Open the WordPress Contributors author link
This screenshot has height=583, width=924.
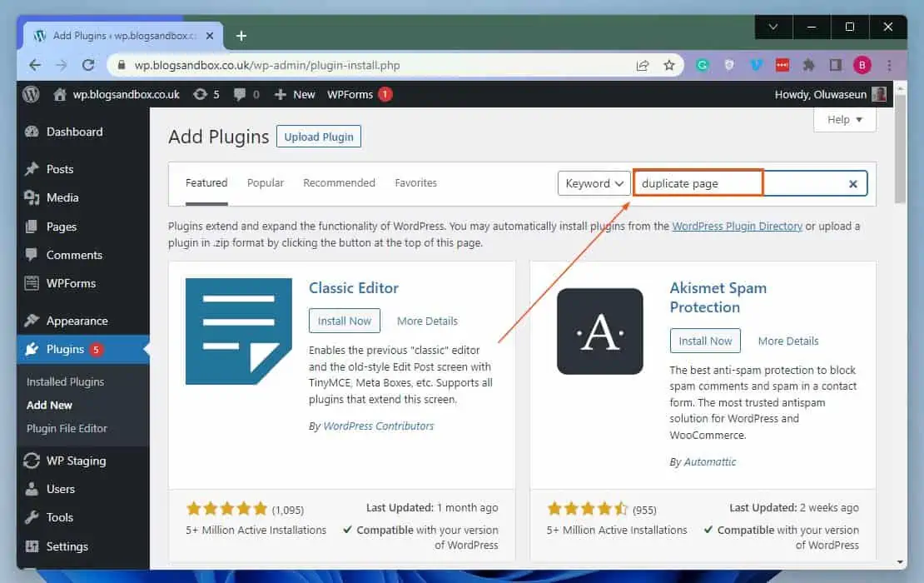378,426
